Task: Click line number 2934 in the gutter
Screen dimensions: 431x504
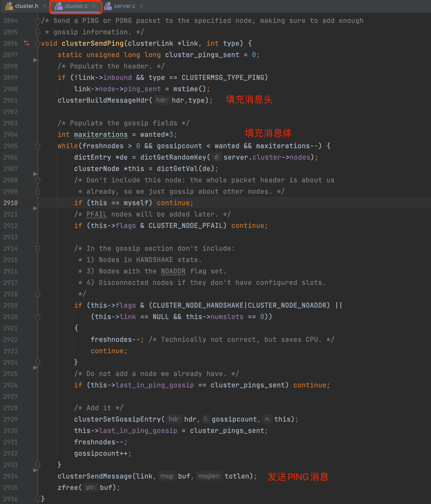Action: 10,476
